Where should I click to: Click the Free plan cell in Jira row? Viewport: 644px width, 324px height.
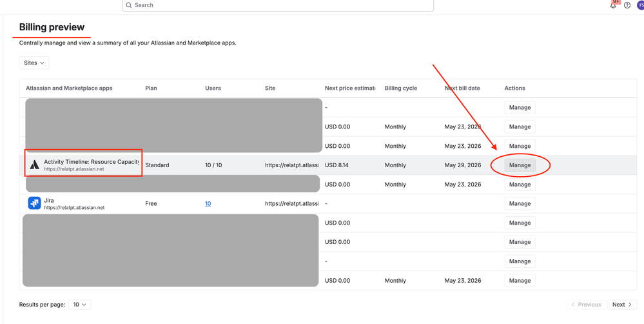tap(151, 203)
